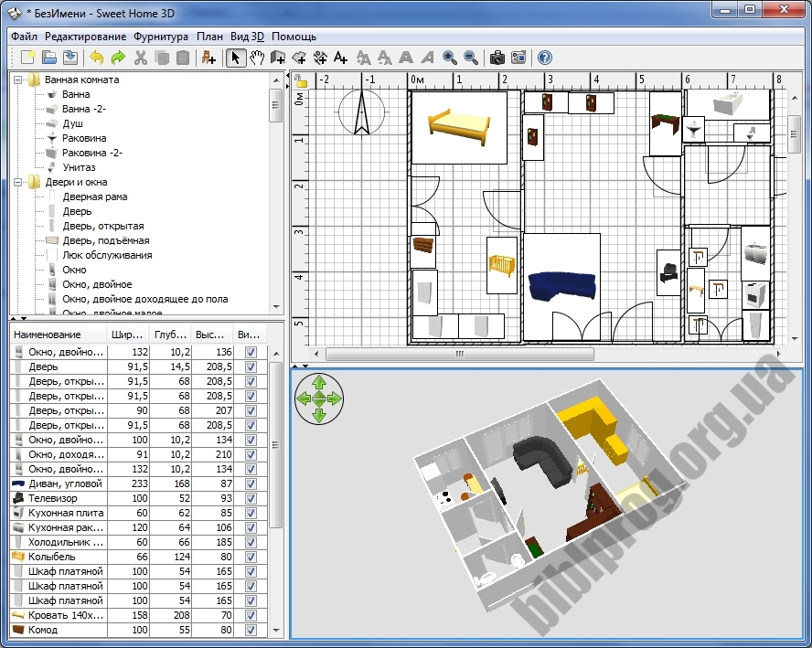Toggle visibility checkbox for Комод

click(x=251, y=630)
